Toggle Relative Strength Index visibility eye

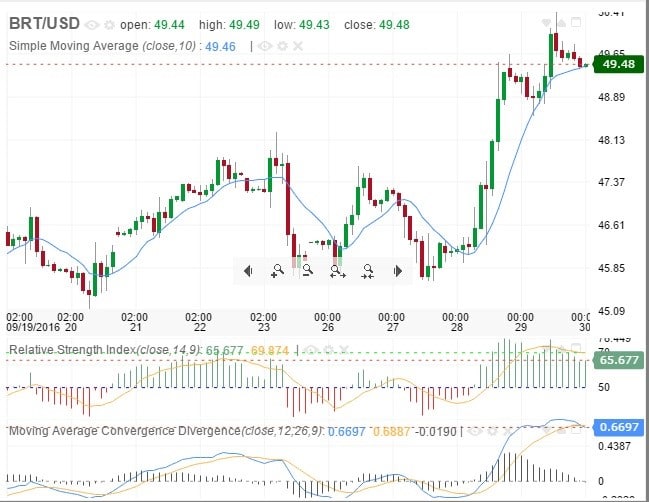click(312, 350)
